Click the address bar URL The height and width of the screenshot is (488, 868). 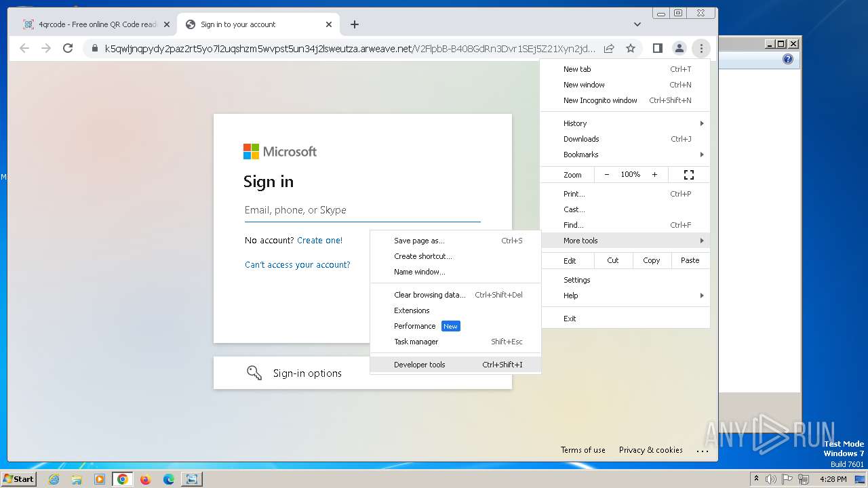350,48
